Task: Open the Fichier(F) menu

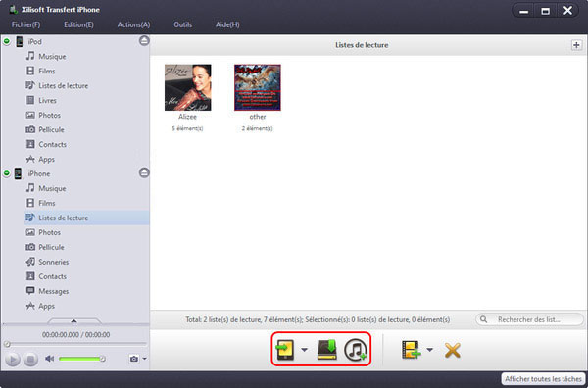Action: tap(25, 24)
